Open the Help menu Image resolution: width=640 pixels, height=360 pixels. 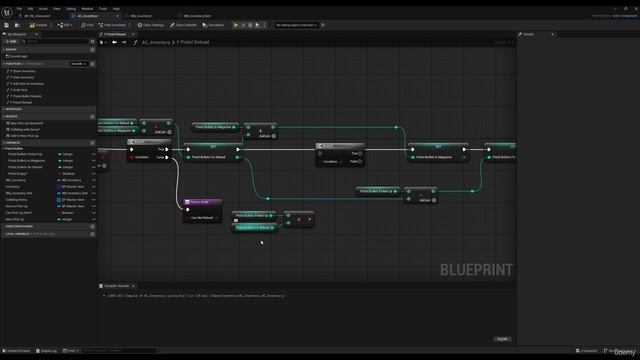[116, 9]
